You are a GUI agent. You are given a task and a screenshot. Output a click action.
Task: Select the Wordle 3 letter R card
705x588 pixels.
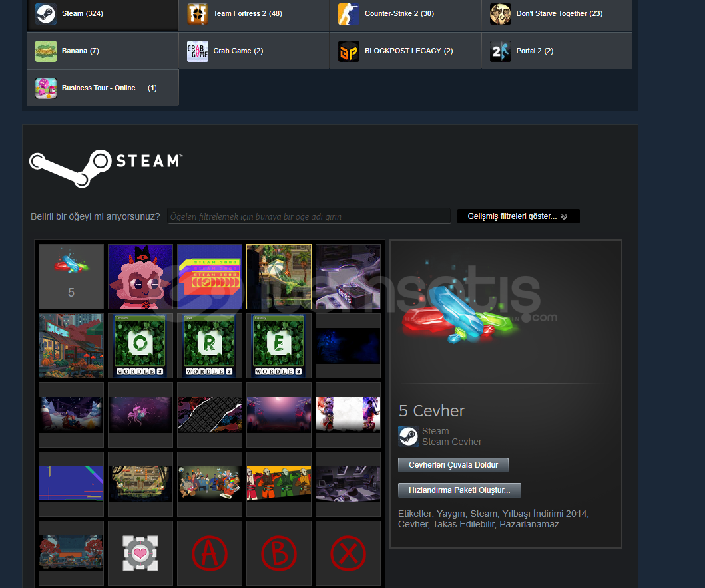[210, 346]
